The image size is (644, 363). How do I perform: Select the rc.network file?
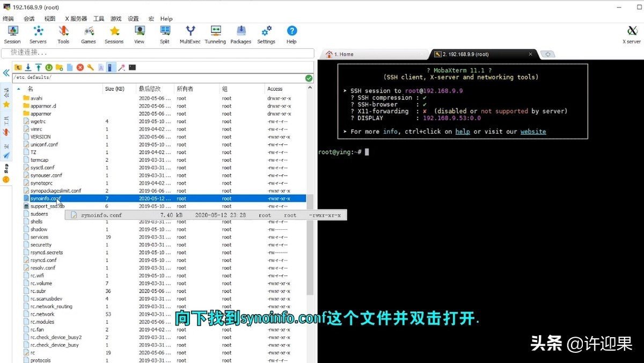(x=42, y=314)
